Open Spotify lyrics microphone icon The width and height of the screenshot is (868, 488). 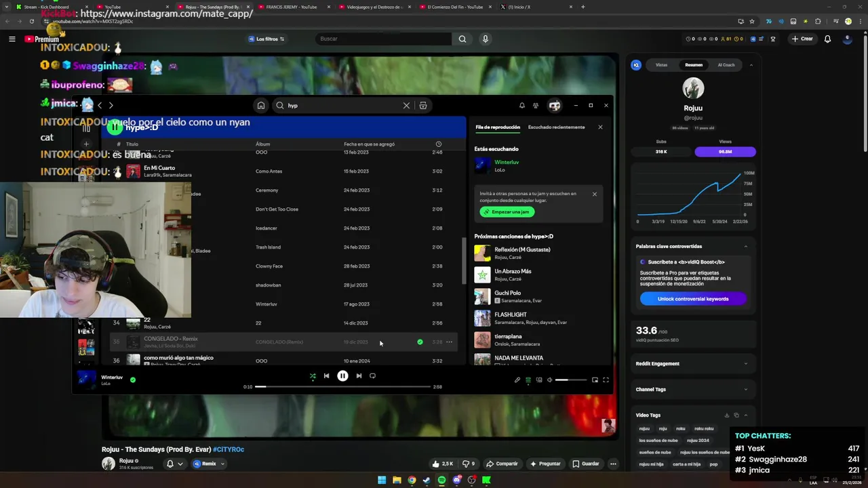tap(517, 380)
